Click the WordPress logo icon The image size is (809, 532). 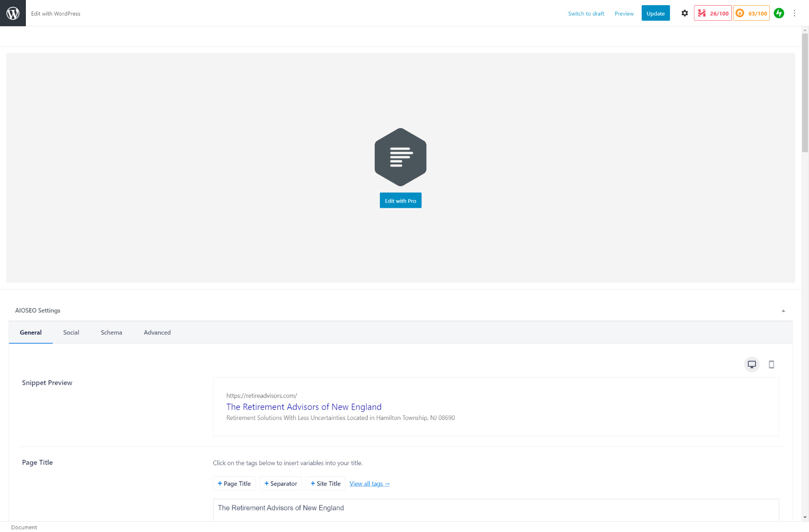click(x=13, y=13)
